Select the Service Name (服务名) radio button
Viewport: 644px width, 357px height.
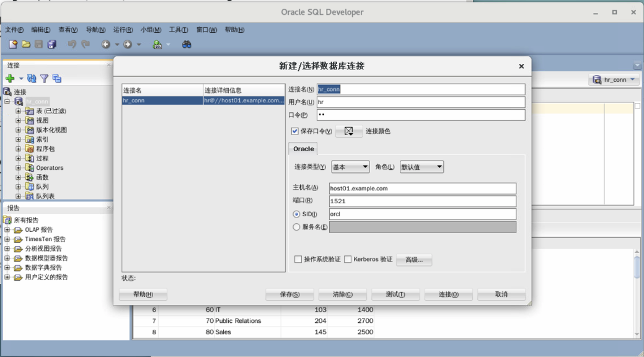pyautogui.click(x=296, y=227)
